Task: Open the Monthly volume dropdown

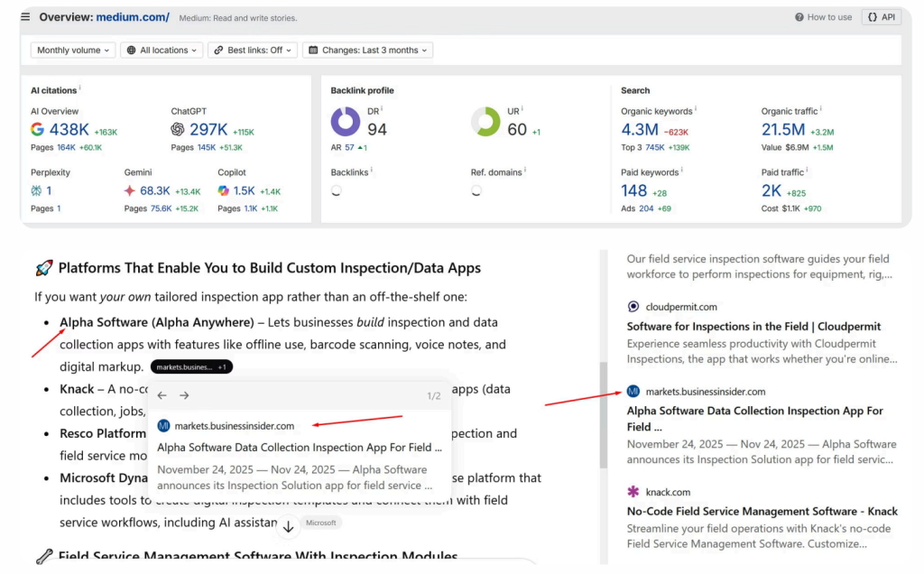Action: (73, 51)
